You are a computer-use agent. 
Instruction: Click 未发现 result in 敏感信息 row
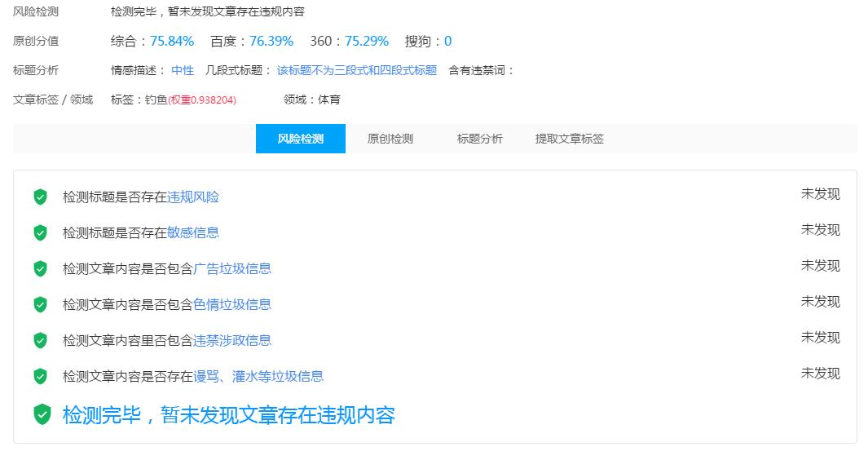[821, 230]
